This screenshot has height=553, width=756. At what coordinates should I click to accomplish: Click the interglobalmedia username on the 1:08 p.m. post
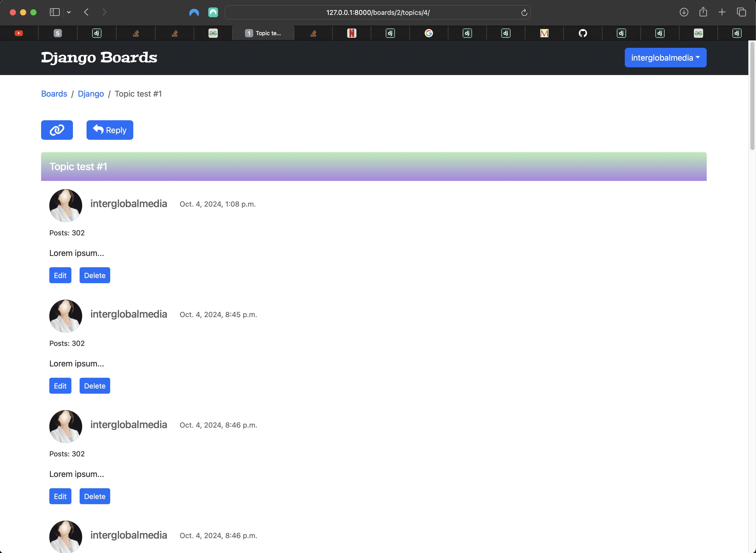coord(128,204)
